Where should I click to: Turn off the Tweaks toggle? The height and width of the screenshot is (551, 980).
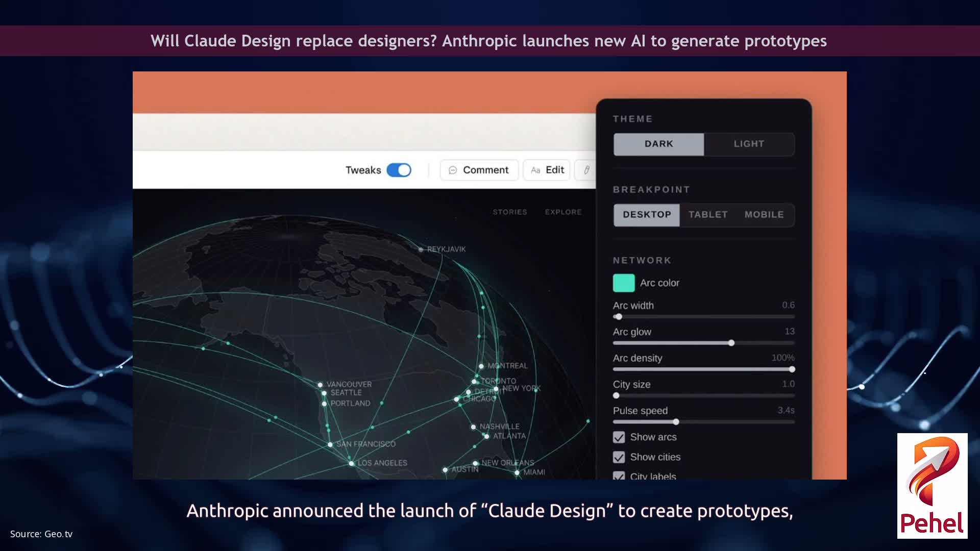coord(400,170)
